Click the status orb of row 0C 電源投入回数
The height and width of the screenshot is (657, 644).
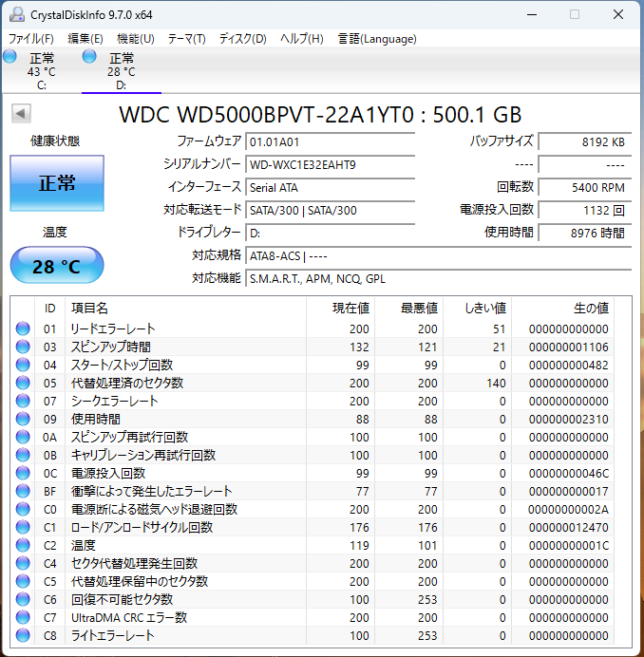[x=23, y=473]
